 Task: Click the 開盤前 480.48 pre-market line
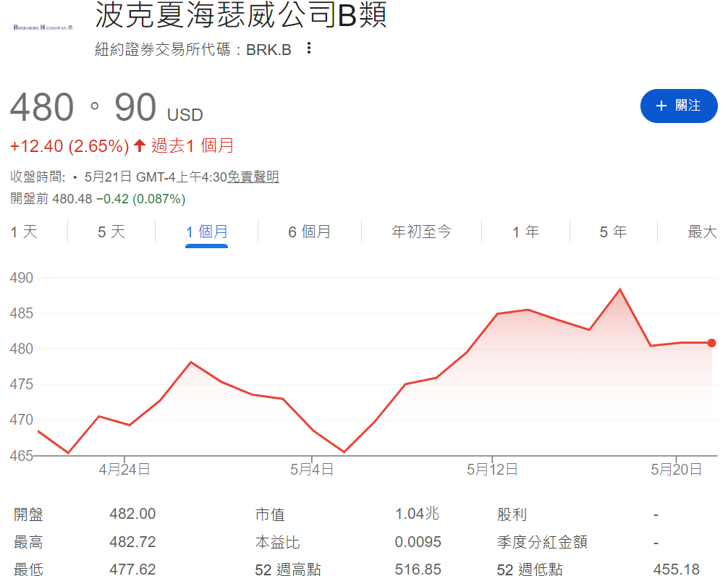(98, 199)
